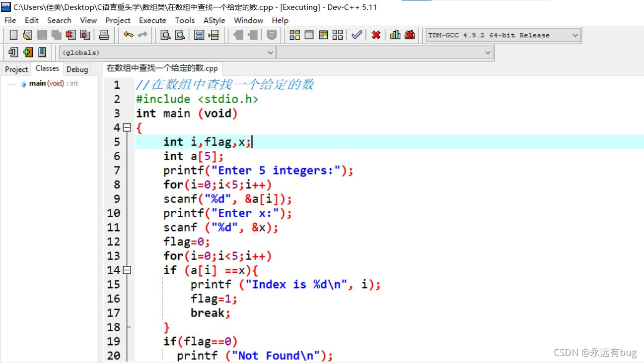Click the Save toolbar icon

(x=42, y=35)
